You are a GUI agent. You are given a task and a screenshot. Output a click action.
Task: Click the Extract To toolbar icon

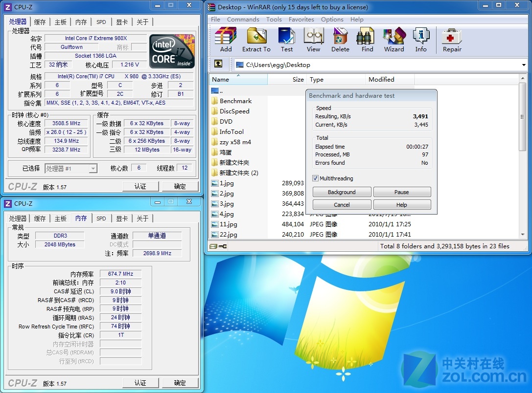click(256, 39)
